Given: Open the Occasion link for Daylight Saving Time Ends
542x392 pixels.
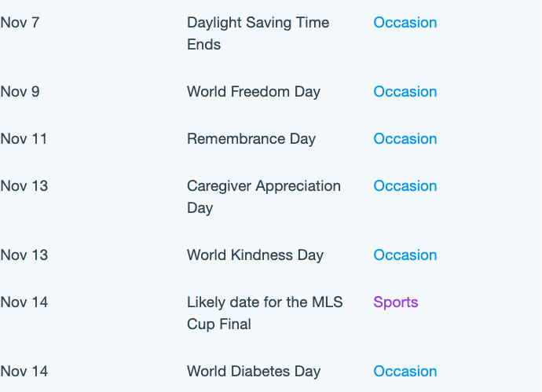Looking at the screenshot, I should click(405, 23).
